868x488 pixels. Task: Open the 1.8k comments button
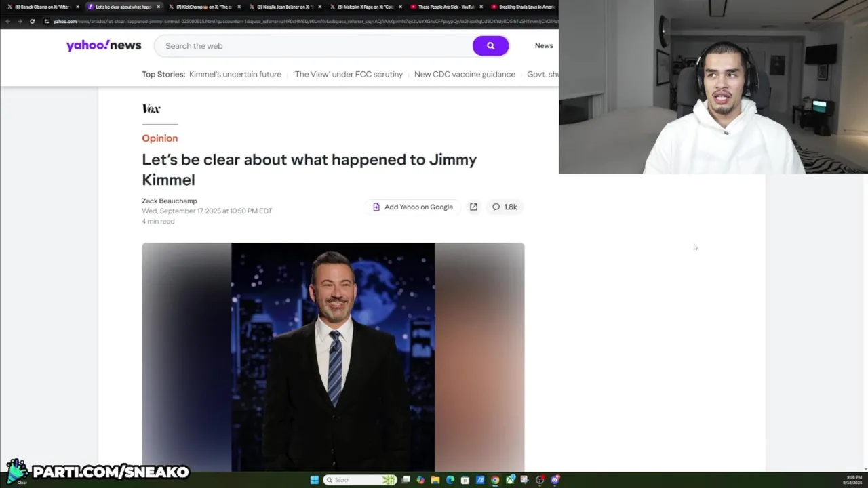(505, 207)
